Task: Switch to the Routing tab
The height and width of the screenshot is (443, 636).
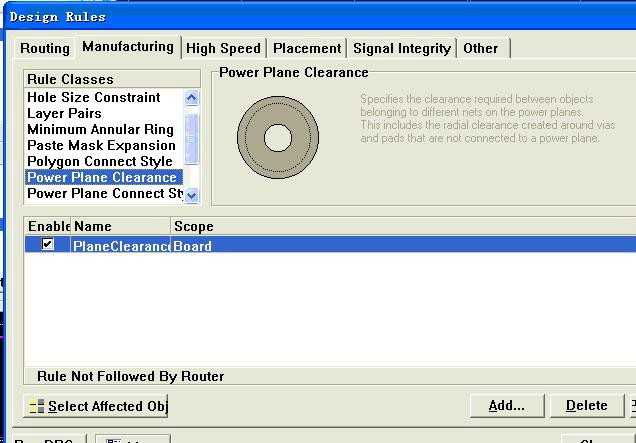Action: [45, 49]
